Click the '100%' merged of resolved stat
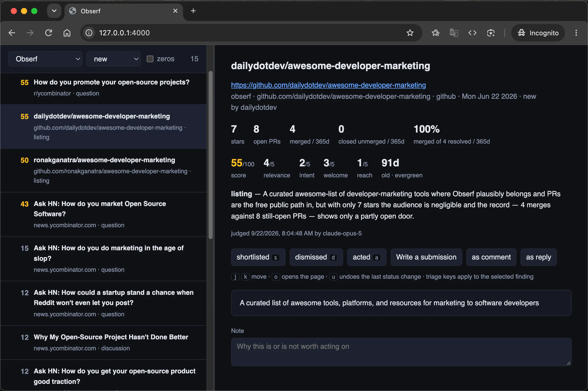The image size is (588, 391). click(452, 135)
